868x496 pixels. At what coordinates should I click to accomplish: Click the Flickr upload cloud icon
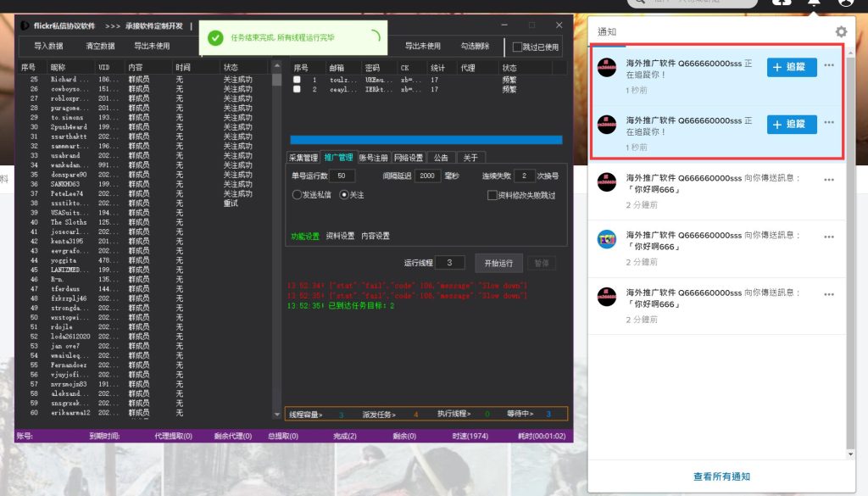point(782,3)
